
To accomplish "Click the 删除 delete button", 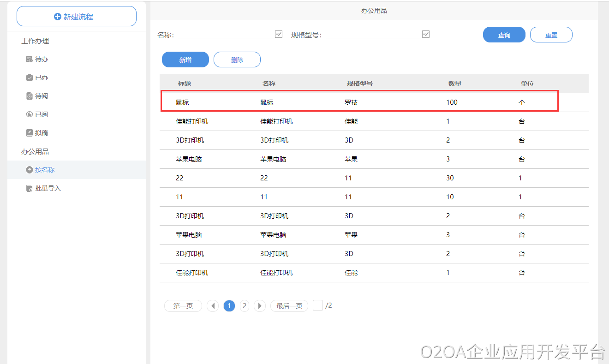I will point(237,60).
